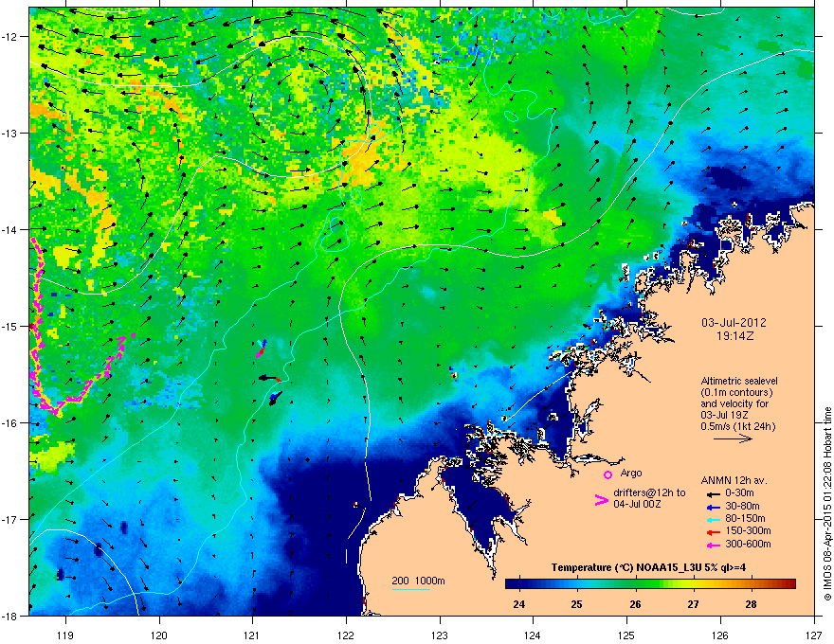This screenshot has width=834, height=644.
Task: Click the cyan 80-150m legend arrow
Action: click(714, 519)
